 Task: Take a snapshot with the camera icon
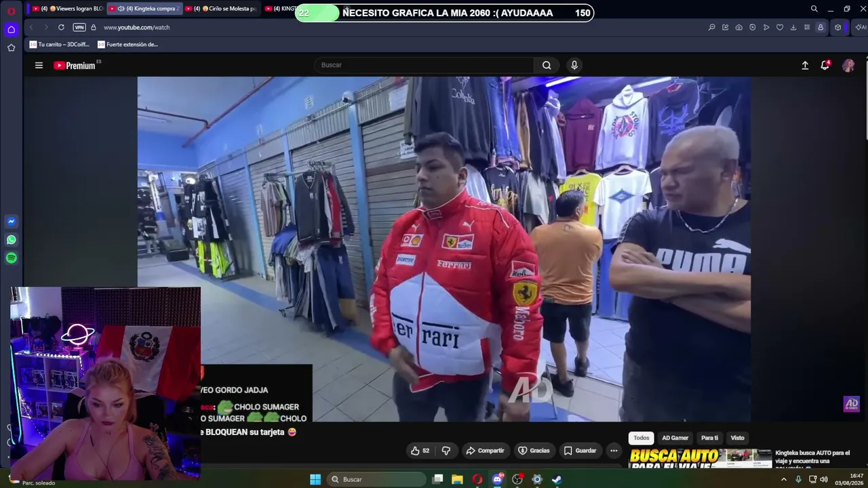(x=738, y=27)
